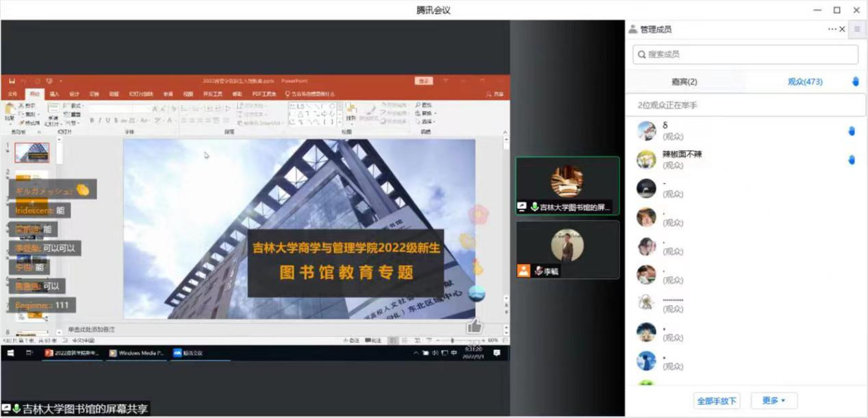Select the 吉林大学图书馆 screen share video tile

[x=567, y=186]
